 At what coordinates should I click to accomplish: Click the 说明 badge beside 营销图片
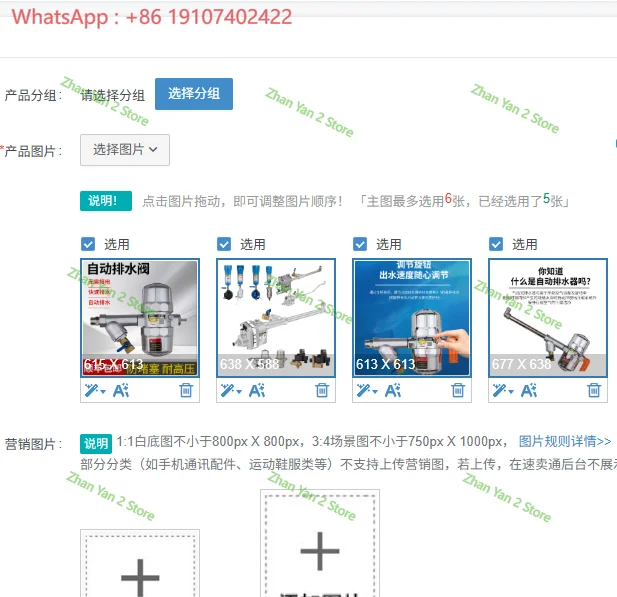pos(96,444)
